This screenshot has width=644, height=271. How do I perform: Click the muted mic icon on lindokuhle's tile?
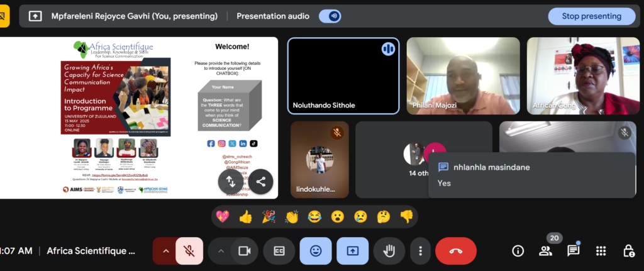[x=337, y=133]
